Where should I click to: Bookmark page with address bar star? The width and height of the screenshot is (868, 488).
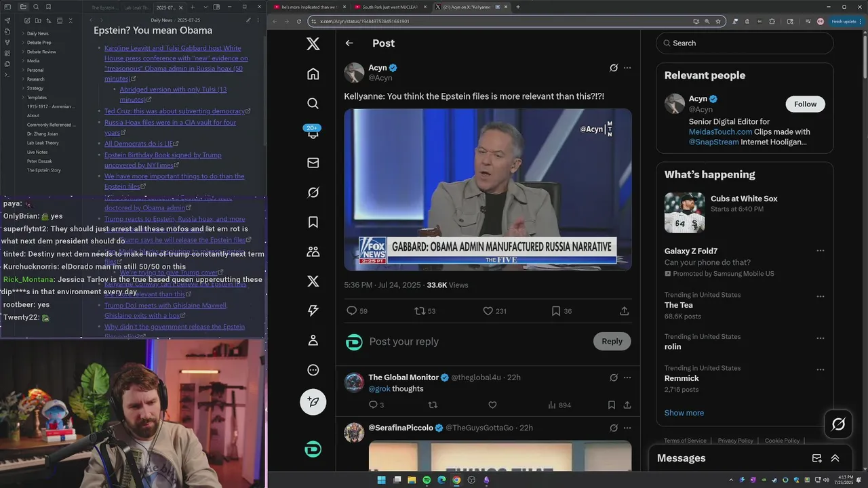[718, 21]
